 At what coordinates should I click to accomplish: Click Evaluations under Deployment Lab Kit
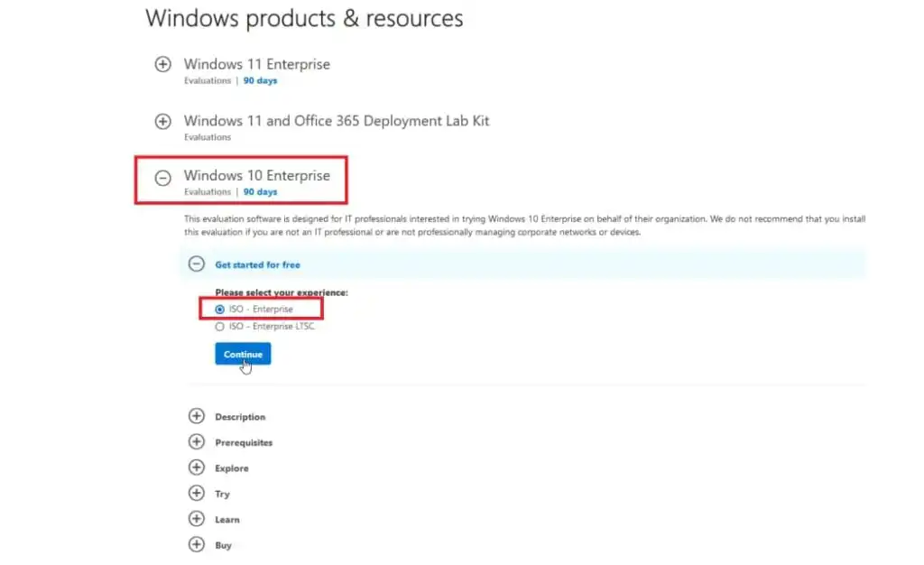208,137
